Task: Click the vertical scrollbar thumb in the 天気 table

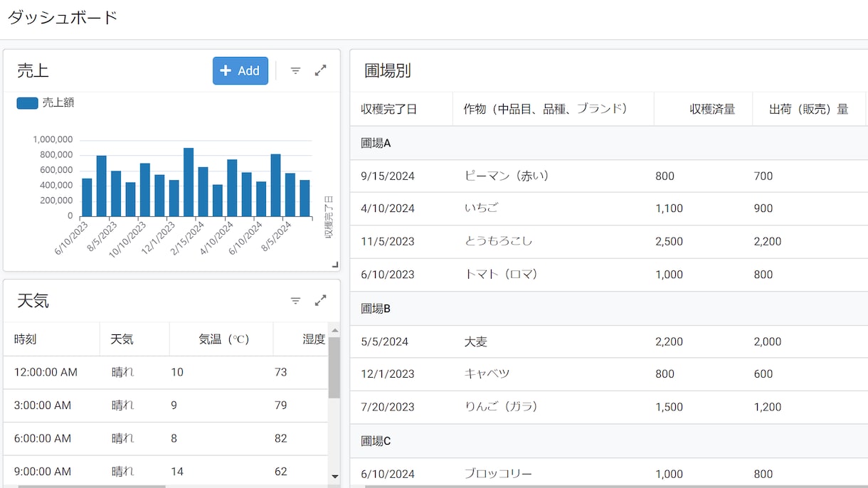Action: (334, 367)
